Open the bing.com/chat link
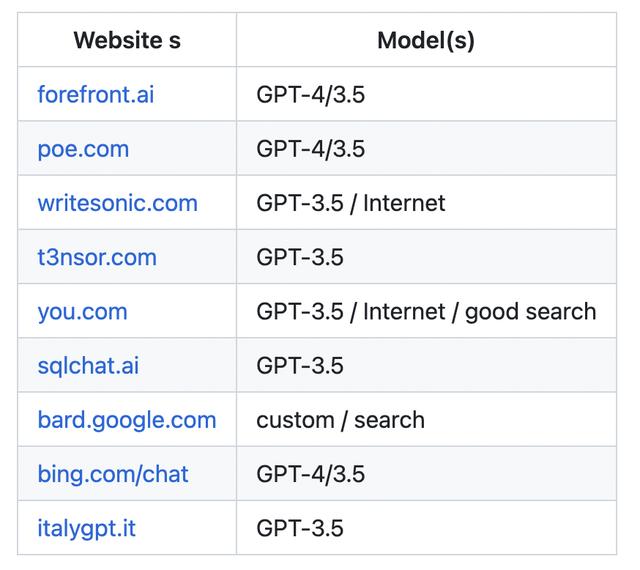 [113, 473]
